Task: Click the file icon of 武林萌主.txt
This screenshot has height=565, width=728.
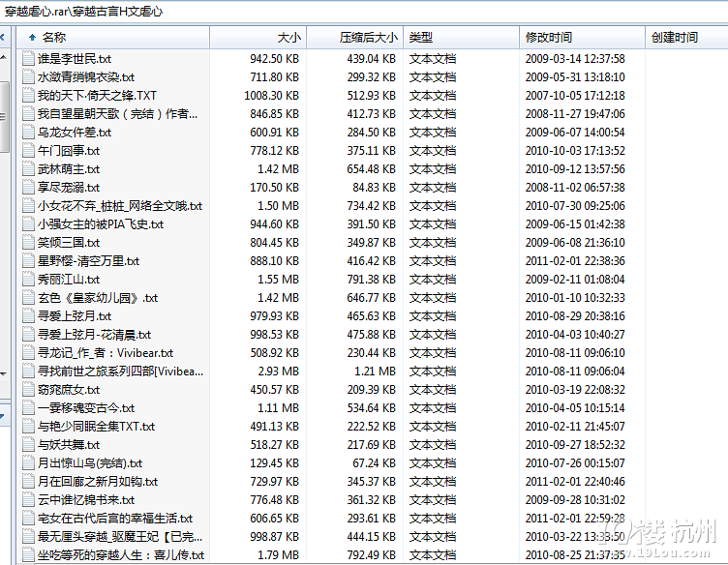Action: [28, 169]
